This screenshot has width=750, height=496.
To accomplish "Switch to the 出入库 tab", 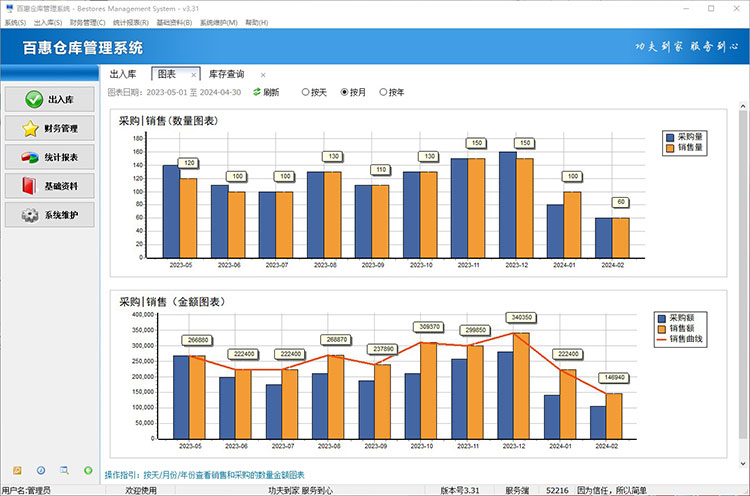I will click(x=123, y=74).
